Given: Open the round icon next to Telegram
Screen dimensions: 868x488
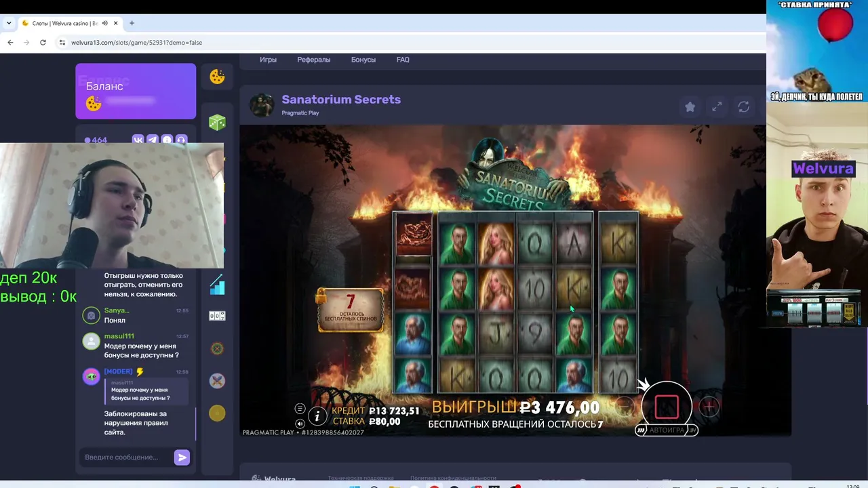Looking at the screenshot, I should click(167, 140).
